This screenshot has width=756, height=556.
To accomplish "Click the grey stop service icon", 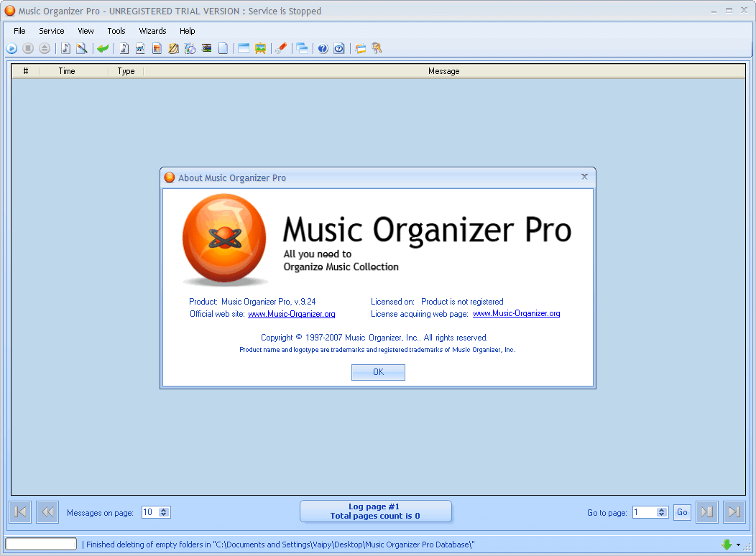I will [28, 48].
